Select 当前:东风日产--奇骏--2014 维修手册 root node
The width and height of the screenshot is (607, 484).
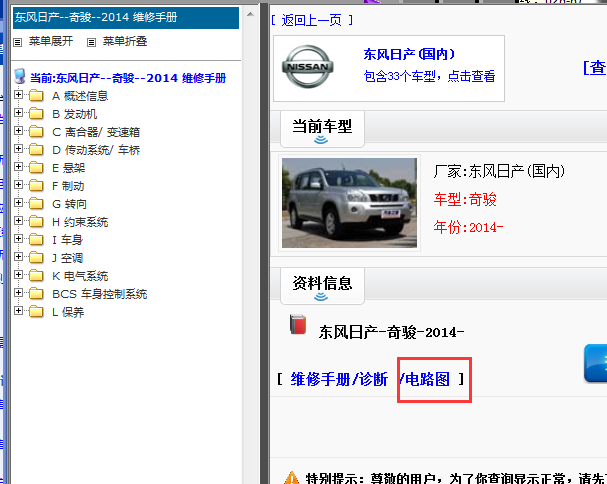128,78
